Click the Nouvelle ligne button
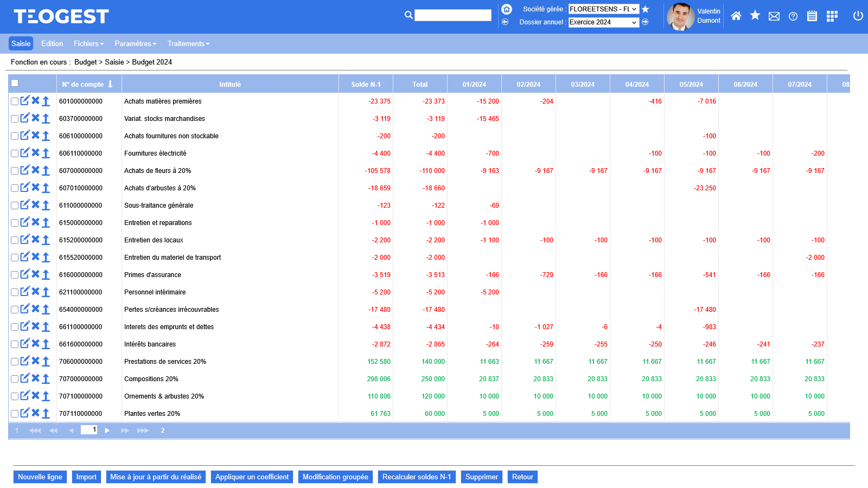The height and width of the screenshot is (488, 868). tap(40, 477)
